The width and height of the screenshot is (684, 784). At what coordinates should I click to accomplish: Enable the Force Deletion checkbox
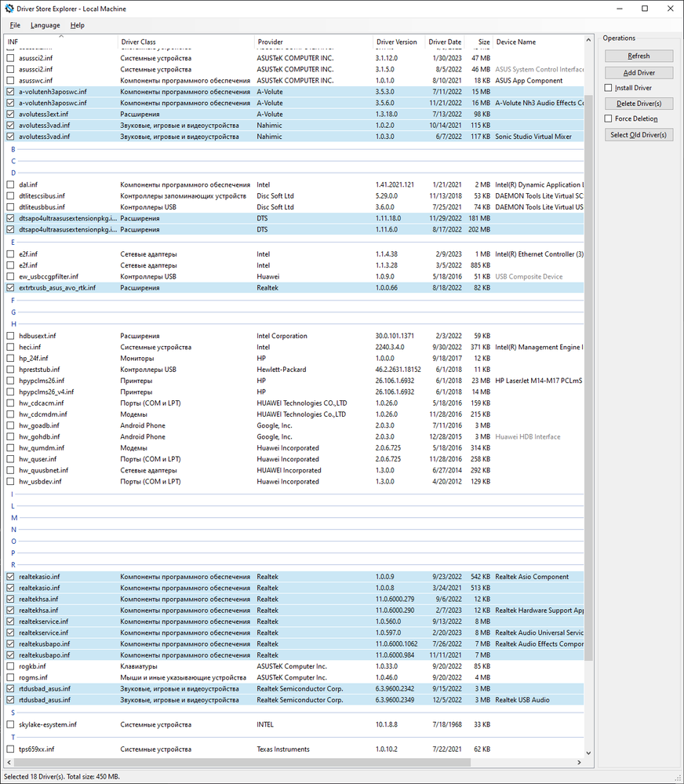608,119
